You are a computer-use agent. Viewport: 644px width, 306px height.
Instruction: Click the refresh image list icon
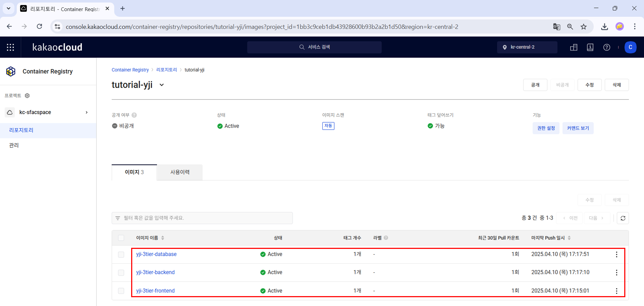(x=623, y=218)
